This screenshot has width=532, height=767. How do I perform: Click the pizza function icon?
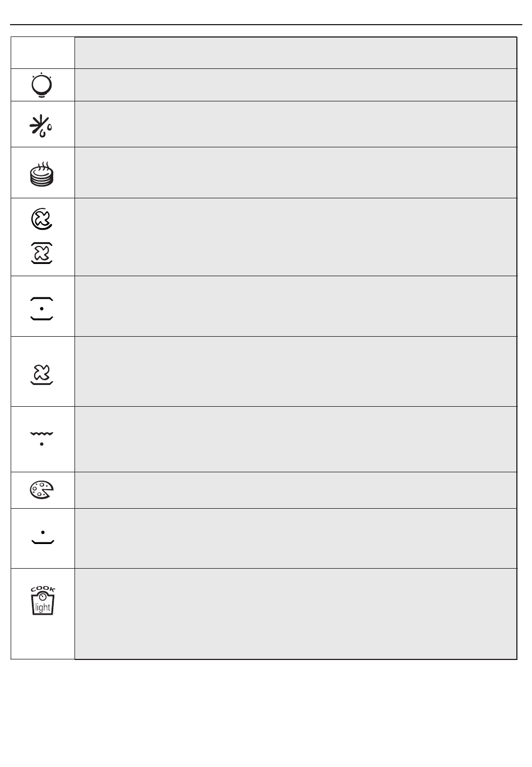[x=42, y=490]
